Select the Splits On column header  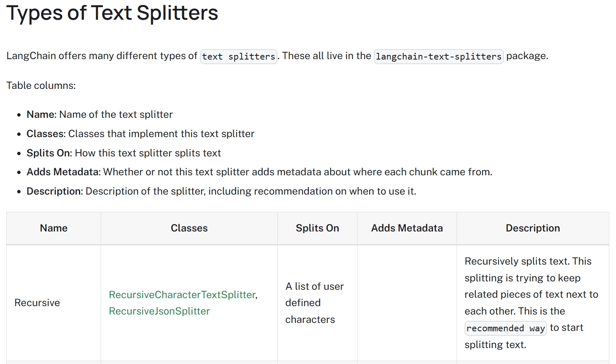click(317, 228)
